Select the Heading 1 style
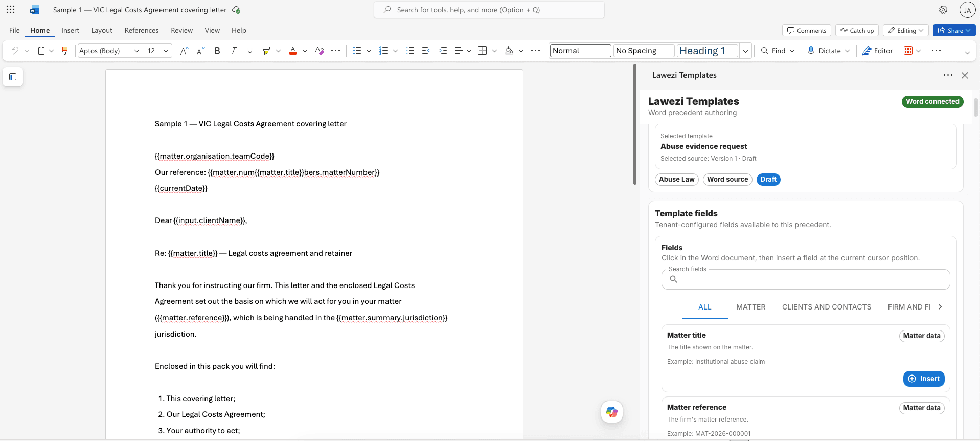The height and width of the screenshot is (441, 980). (x=708, y=51)
